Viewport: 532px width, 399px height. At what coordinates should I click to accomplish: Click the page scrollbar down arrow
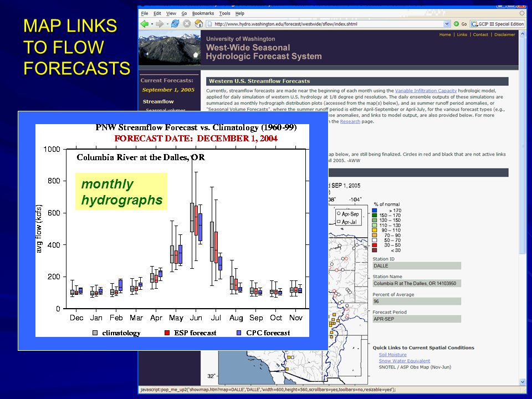click(x=523, y=382)
